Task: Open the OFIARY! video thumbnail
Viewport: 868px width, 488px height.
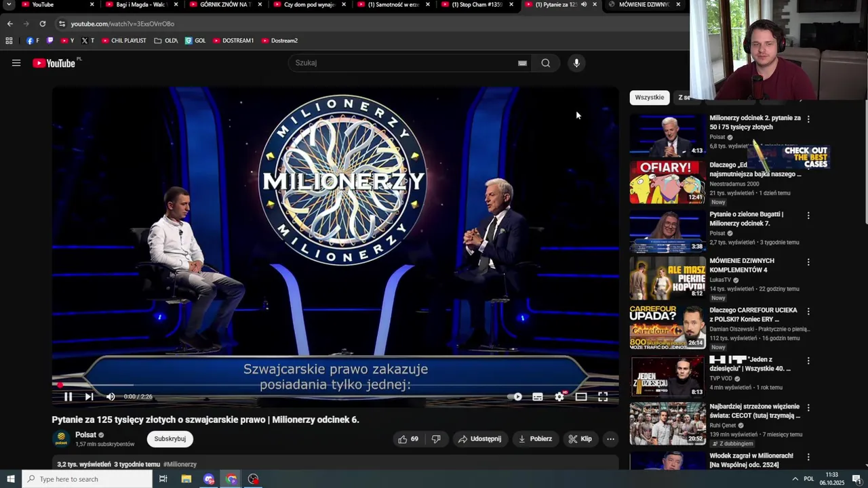Action: (667, 182)
